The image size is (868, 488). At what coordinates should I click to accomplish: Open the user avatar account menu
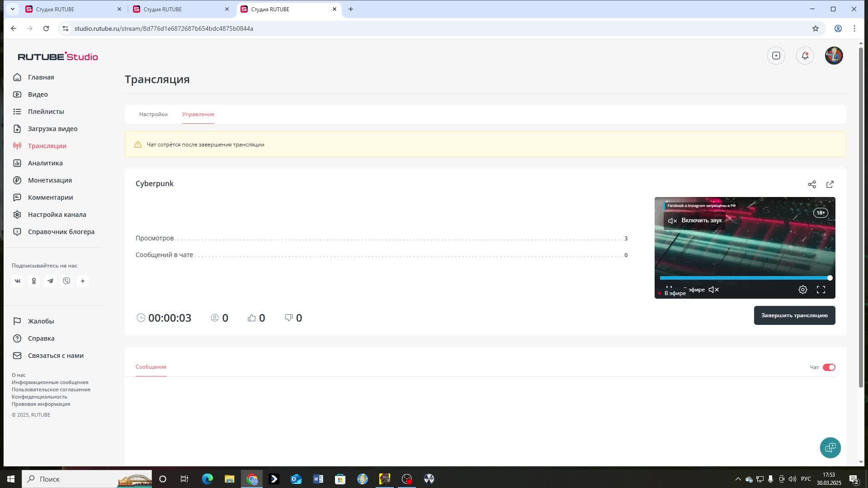834,56
